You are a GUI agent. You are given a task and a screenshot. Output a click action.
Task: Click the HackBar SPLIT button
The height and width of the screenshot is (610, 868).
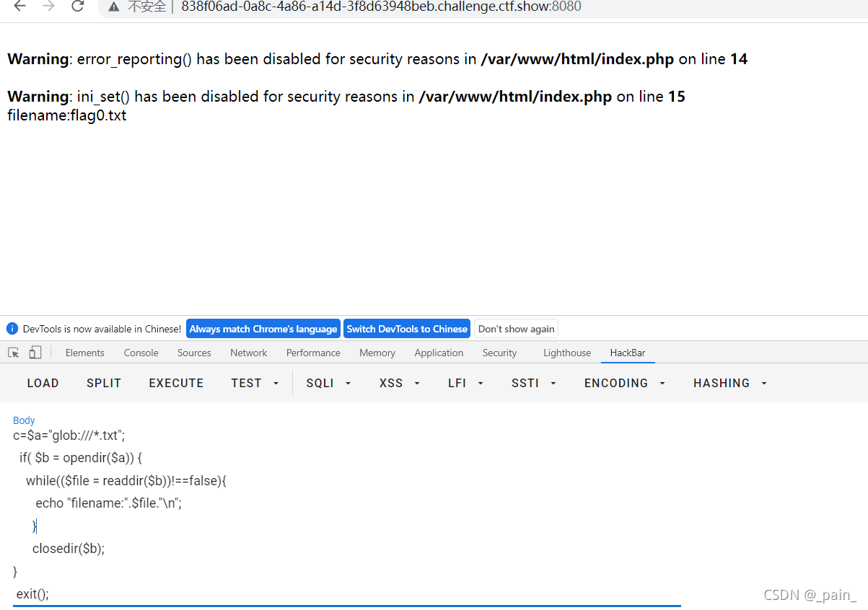pyautogui.click(x=104, y=383)
